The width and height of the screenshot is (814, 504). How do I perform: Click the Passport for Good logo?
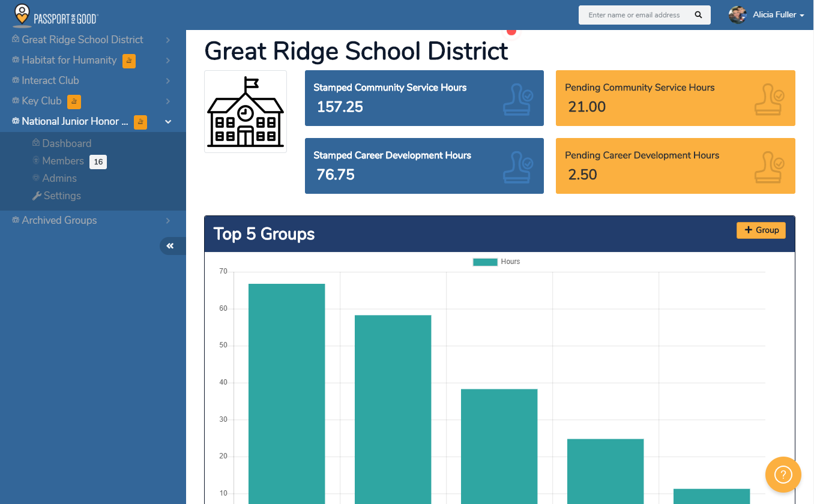(x=55, y=16)
